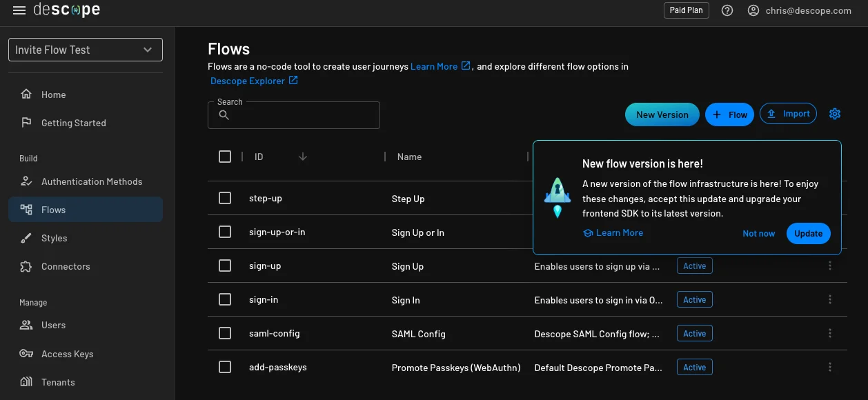The width and height of the screenshot is (868, 400).
Task: Open Tenants under Manage
Action: coord(86,382)
